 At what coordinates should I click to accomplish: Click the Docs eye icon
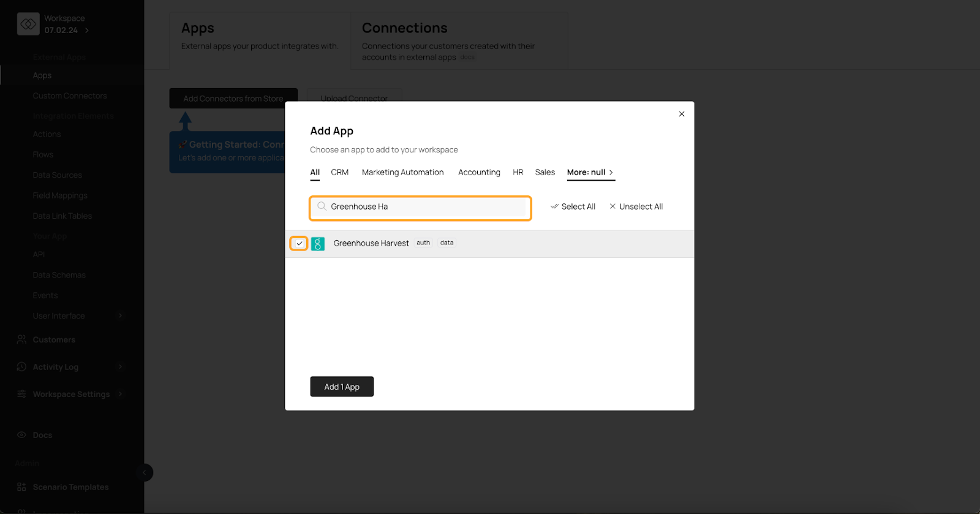[21, 435]
